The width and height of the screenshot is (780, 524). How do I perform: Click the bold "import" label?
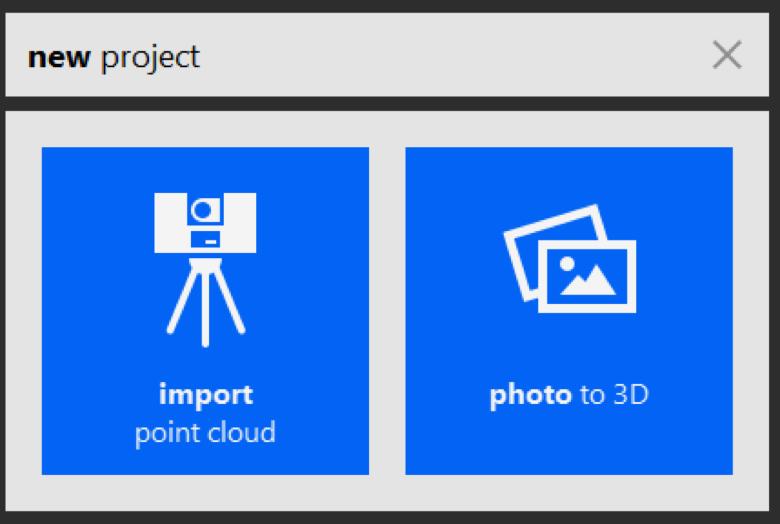click(x=206, y=396)
